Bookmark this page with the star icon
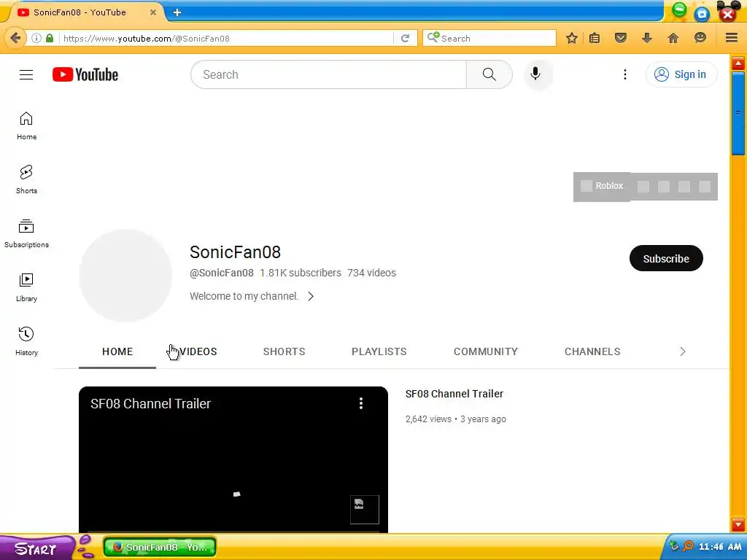Image resolution: width=747 pixels, height=560 pixels. click(572, 38)
